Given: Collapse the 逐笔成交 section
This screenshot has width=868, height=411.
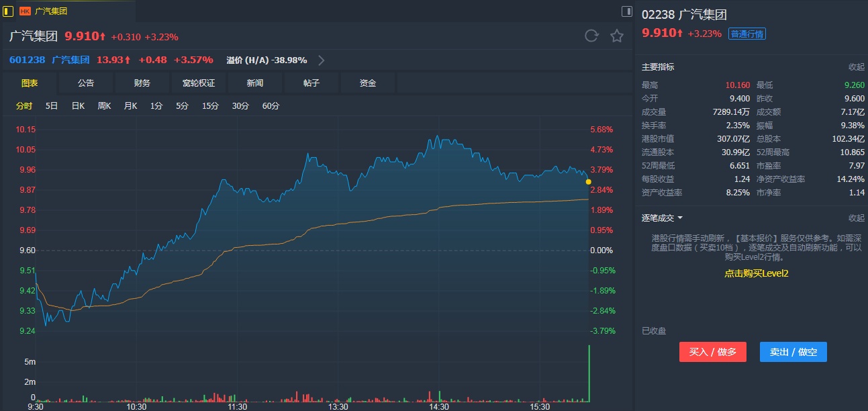Looking at the screenshot, I should click(856, 218).
